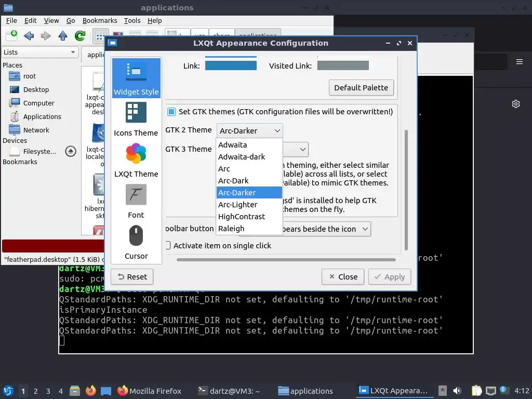The width and height of the screenshot is (532, 399).
Task: Click Apply button
Action: pos(390,277)
